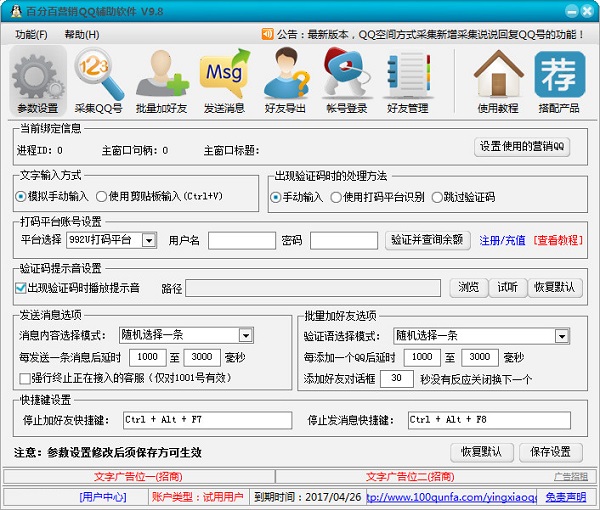Click the sound 路径 input field

pyautogui.click(x=313, y=288)
